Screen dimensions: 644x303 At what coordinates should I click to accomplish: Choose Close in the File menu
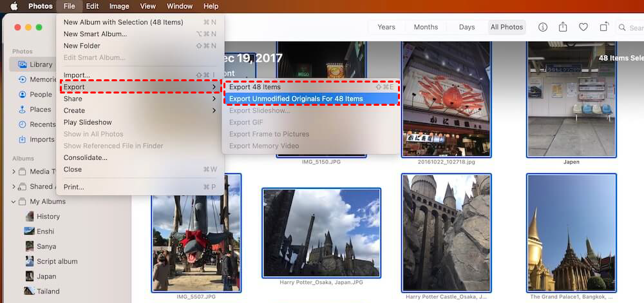coord(140,170)
